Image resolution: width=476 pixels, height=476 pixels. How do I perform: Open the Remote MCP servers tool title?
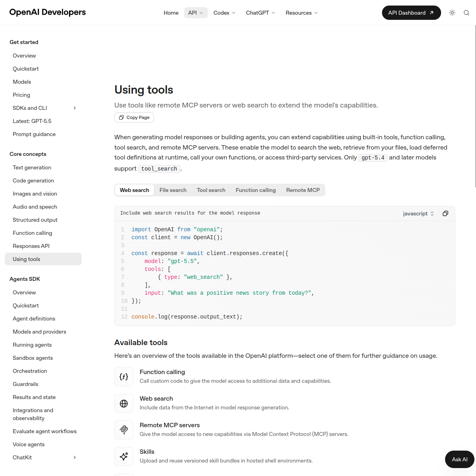click(x=170, y=425)
